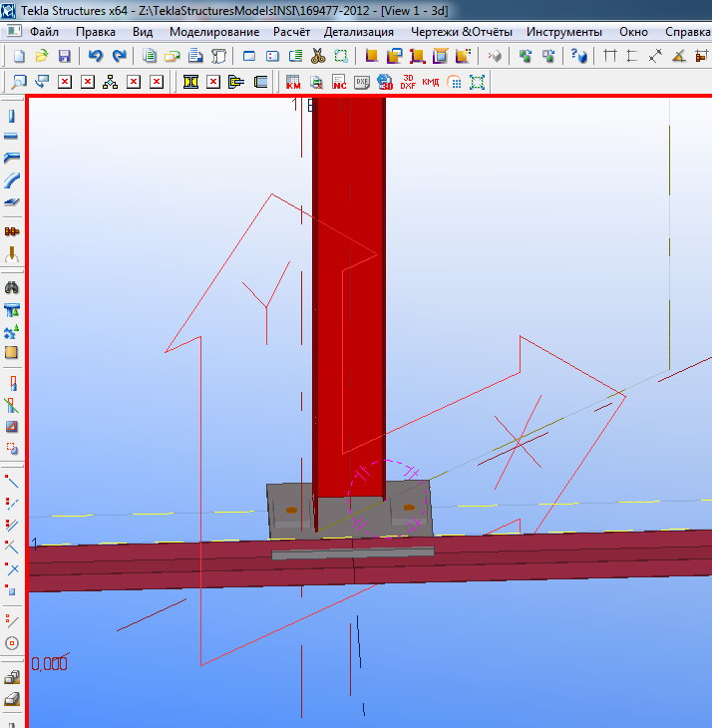Click the 3D DXF export icon
The image size is (712, 728).
409,82
